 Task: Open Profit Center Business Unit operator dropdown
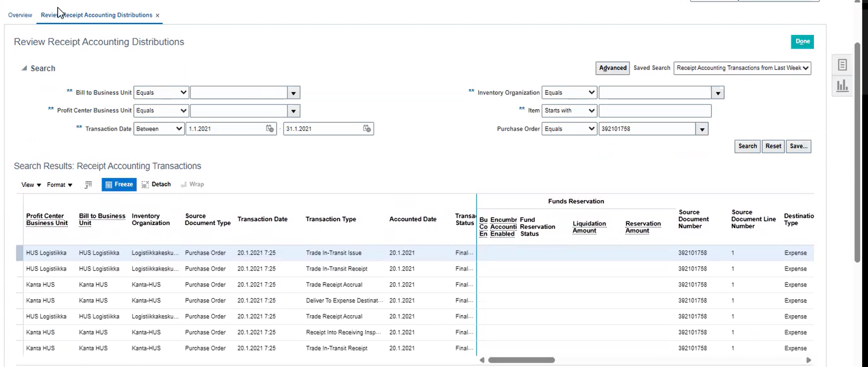(x=161, y=111)
